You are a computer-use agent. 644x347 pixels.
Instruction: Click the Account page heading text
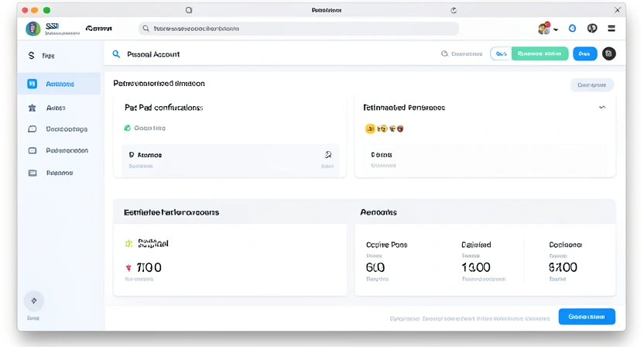[x=153, y=54]
